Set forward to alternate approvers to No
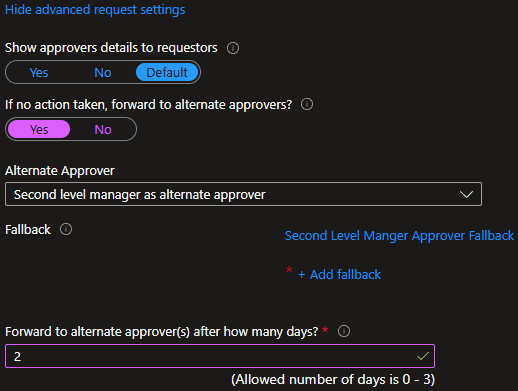 pyautogui.click(x=103, y=129)
